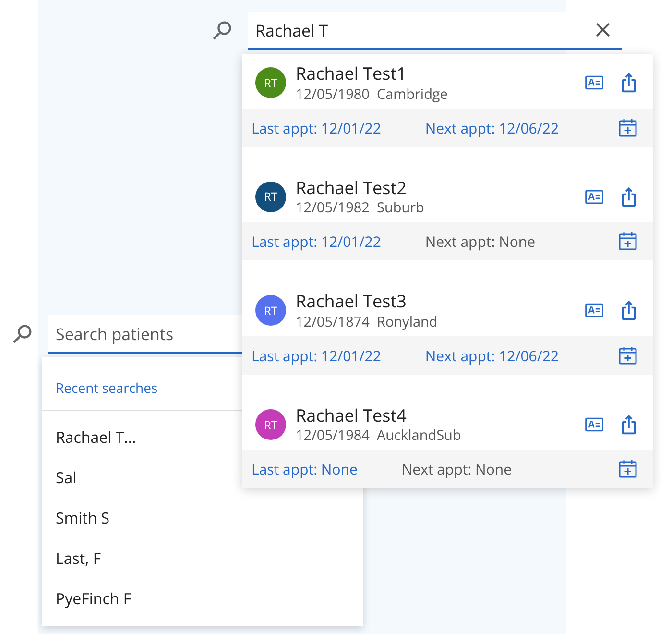This screenshot has width=672, height=634.
Task: Click the dark blue RT avatar for Rachael Test2
Action: pos(271,197)
